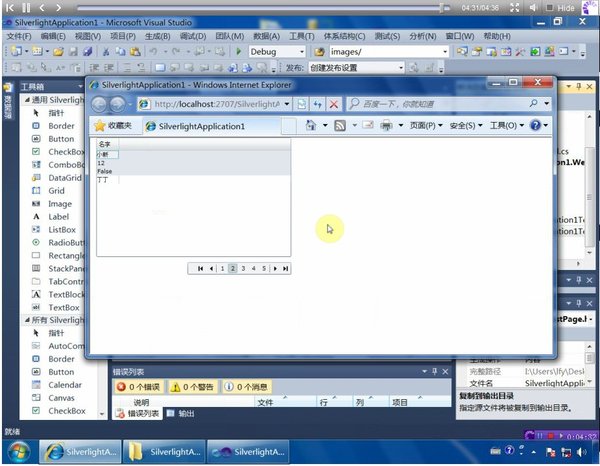600x466 pixels.
Task: Stop page loading with red X
Action: click(x=334, y=104)
